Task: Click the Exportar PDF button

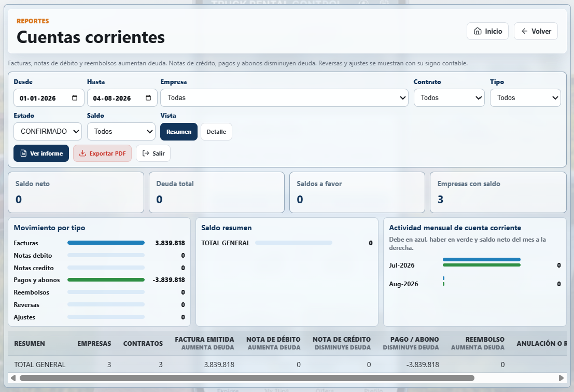Action: (x=102, y=153)
